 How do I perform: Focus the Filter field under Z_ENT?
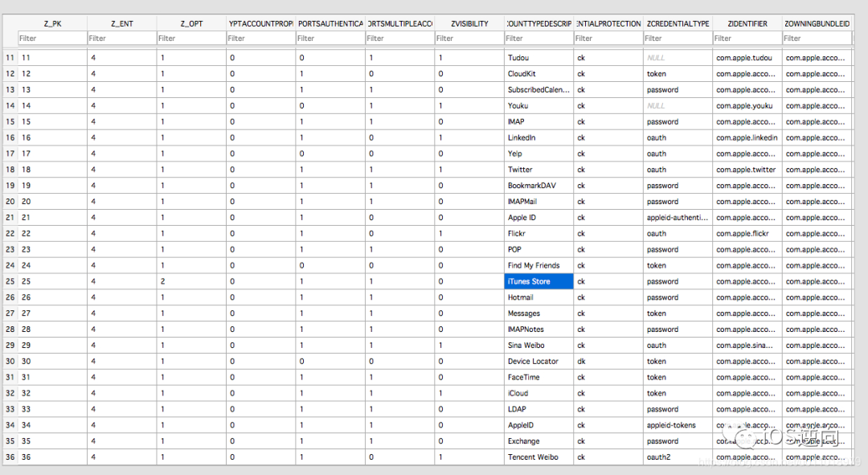pyautogui.click(x=122, y=39)
